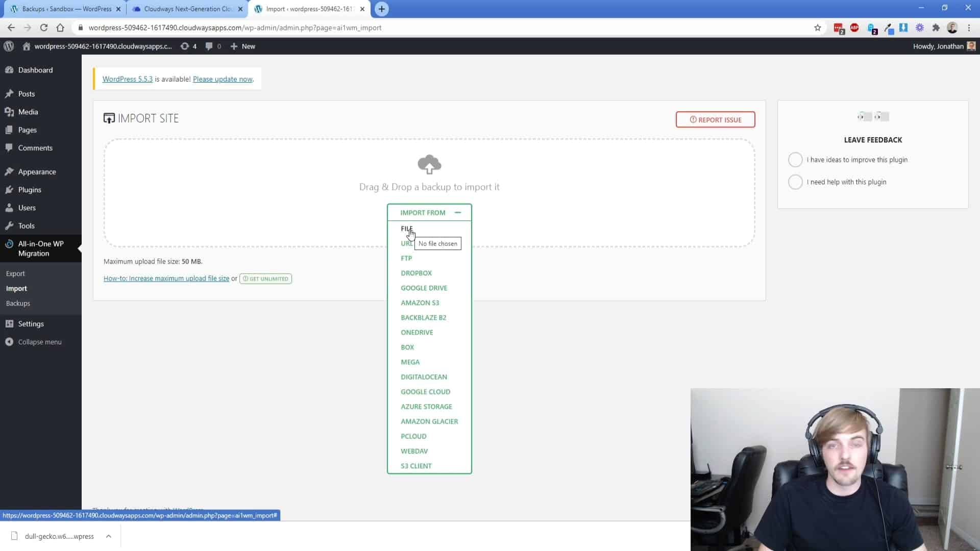Choose GOOGLE CLOUD import option
Screen dimensions: 980x551
coord(426,391)
